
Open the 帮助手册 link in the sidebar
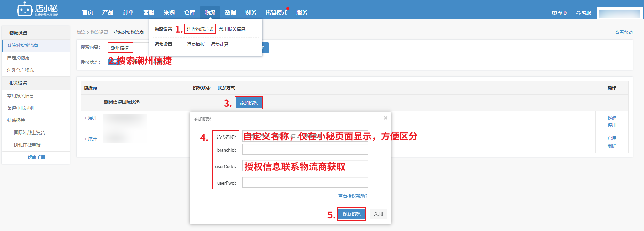coord(36,157)
